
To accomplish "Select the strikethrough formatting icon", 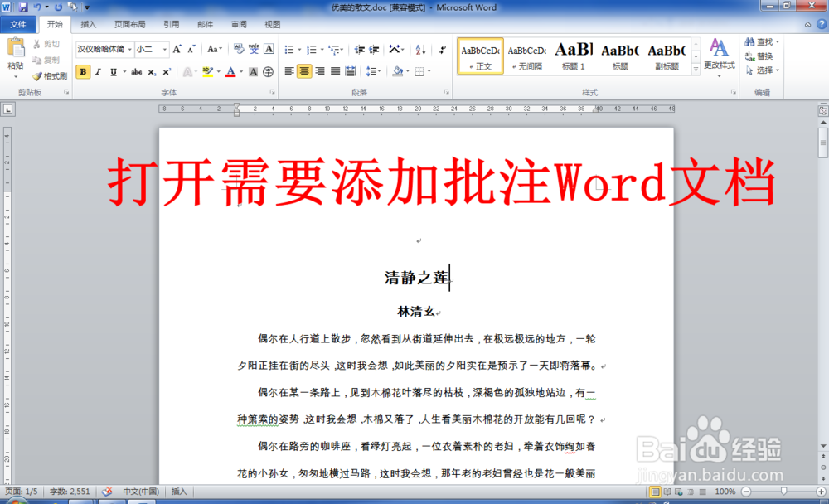I will pos(138,72).
